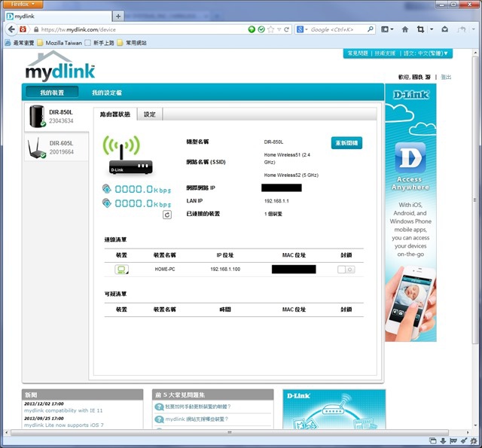The width and height of the screenshot is (482, 448).
Task: Click the brush icon in the status bar
Action: [x=464, y=441]
